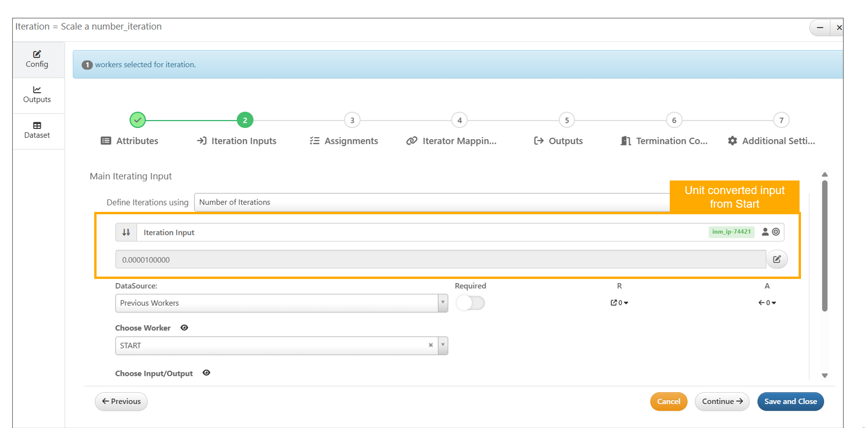The width and height of the screenshot is (868, 428).
Task: Click the edit icon next to value field
Action: (777, 259)
